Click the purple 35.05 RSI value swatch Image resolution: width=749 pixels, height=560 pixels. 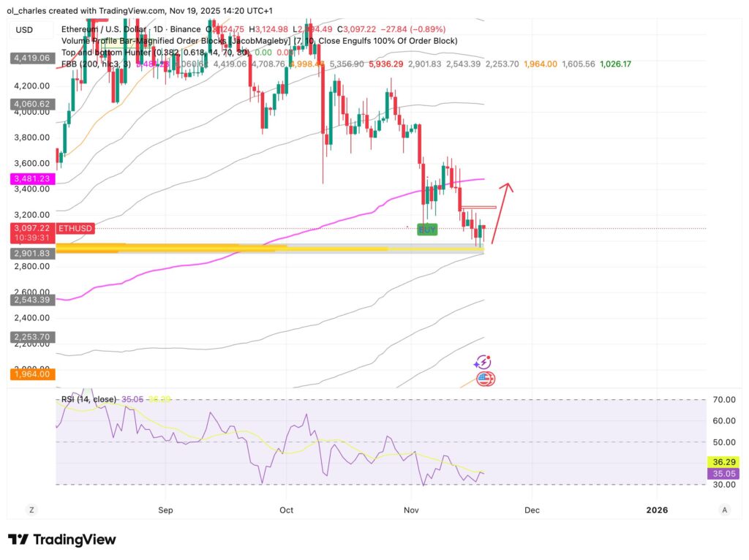(723, 474)
